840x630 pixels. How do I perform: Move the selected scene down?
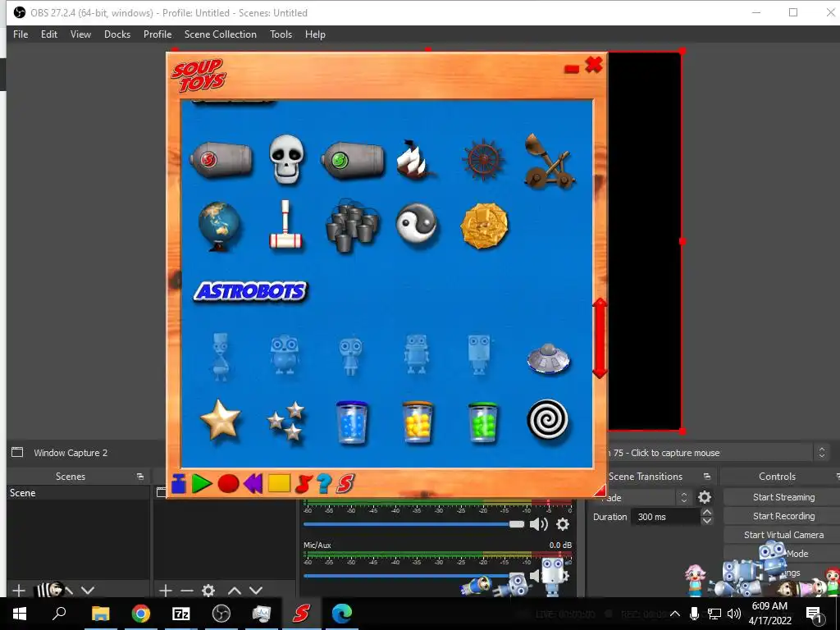[x=88, y=591]
